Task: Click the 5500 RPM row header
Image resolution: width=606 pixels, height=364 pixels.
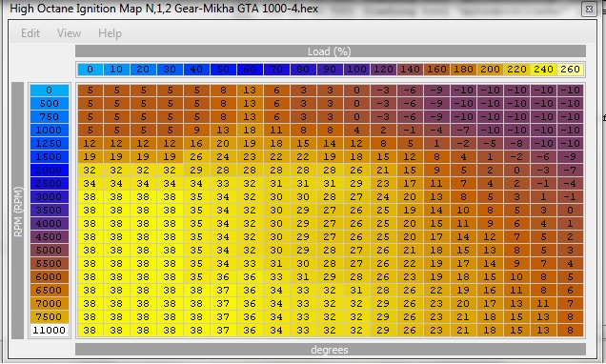Action: point(50,264)
